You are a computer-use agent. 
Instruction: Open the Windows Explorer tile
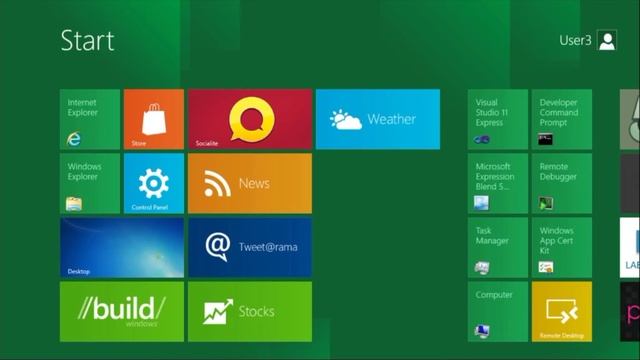tap(90, 183)
